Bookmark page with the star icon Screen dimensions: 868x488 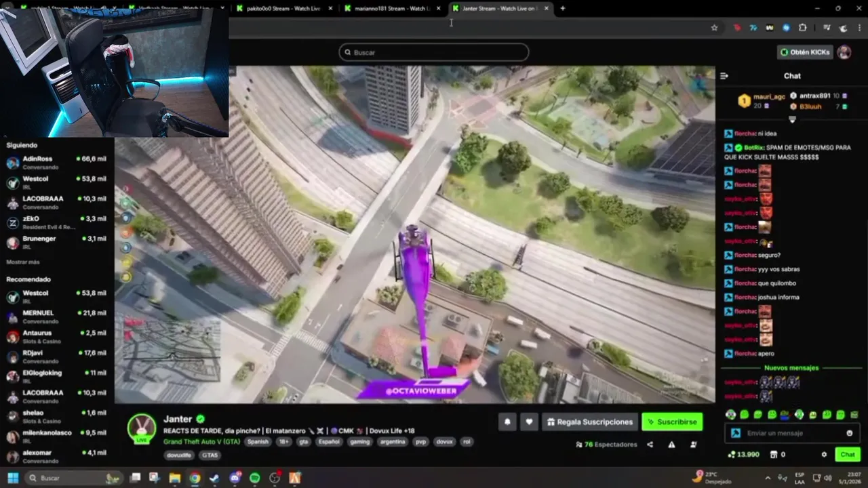pyautogui.click(x=714, y=28)
